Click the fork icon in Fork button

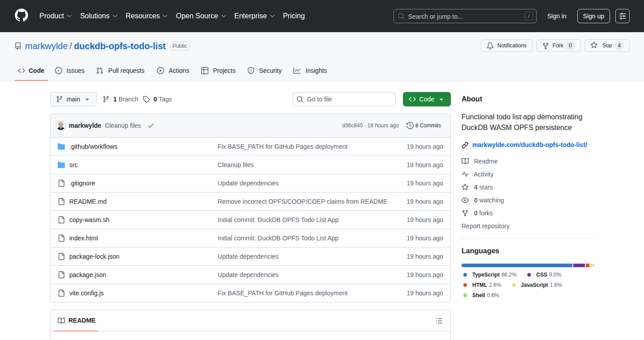[x=546, y=46]
